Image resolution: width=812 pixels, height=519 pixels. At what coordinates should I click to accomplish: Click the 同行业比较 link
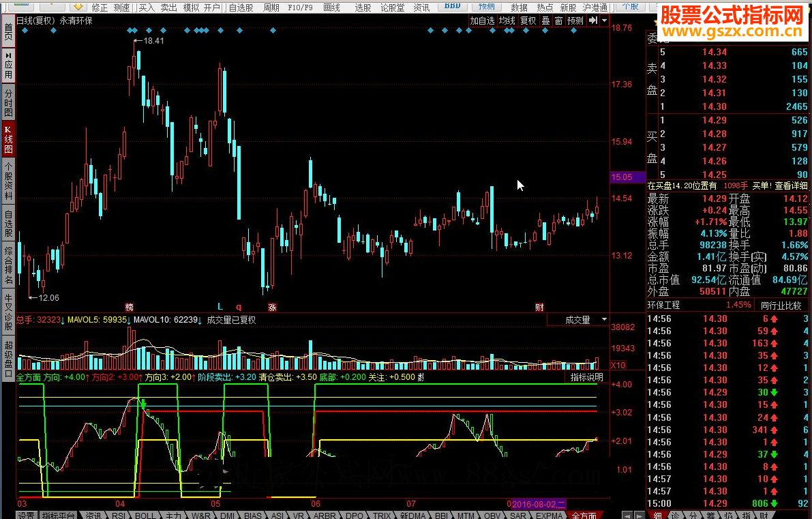click(x=781, y=306)
